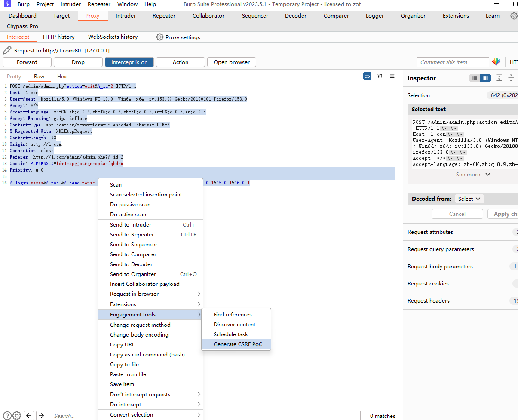
Task: Select Discover content option
Action: (236, 325)
